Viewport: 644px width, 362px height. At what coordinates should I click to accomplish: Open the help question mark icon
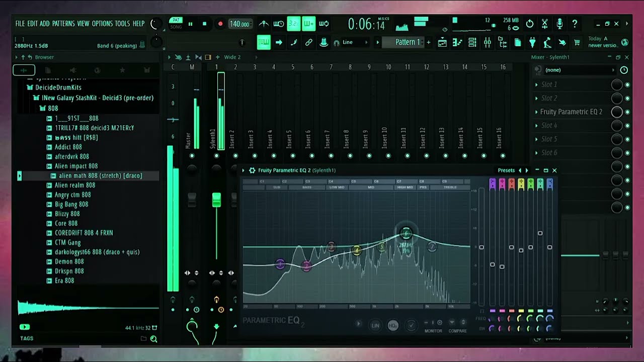[575, 24]
